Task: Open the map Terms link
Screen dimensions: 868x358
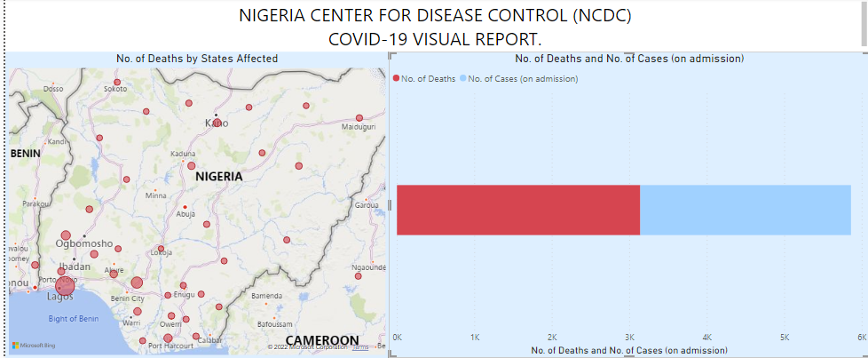Action: coord(360,346)
